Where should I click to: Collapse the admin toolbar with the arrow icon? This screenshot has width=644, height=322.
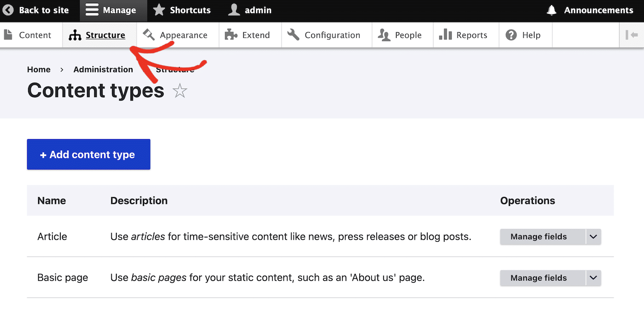click(633, 34)
